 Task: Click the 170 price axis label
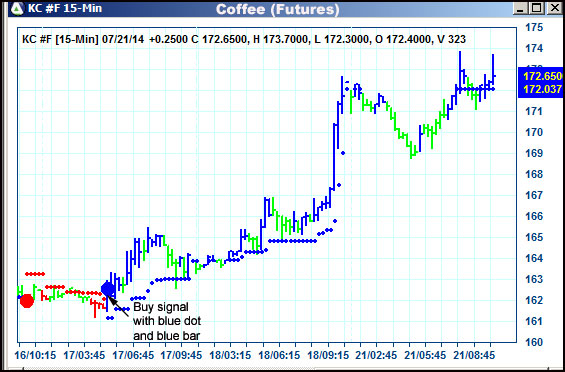534,132
